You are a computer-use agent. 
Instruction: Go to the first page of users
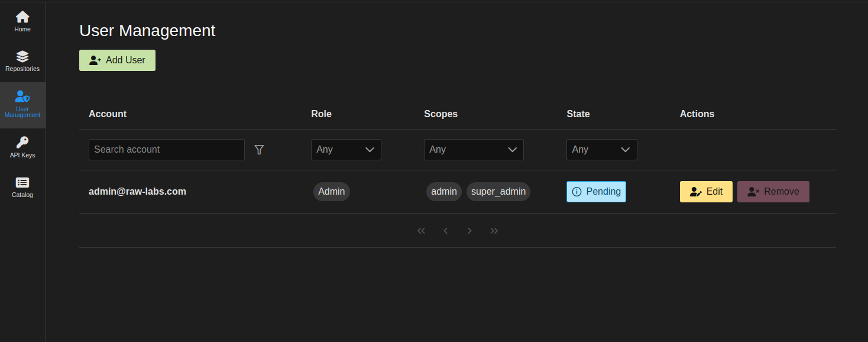pyautogui.click(x=421, y=231)
